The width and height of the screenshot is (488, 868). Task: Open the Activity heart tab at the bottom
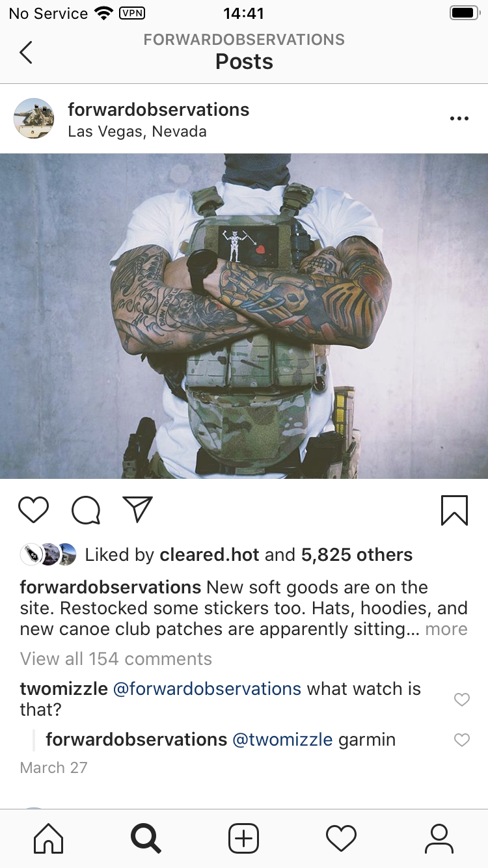[x=342, y=839]
